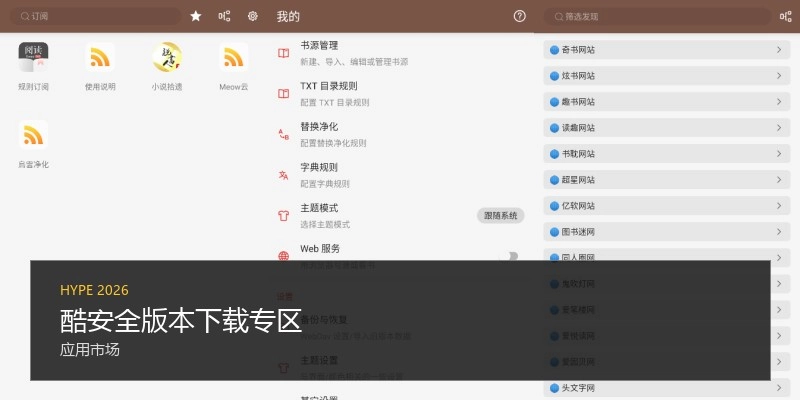800x400 pixels.
Task: Focus the 订阅 search field
Action: [96, 16]
